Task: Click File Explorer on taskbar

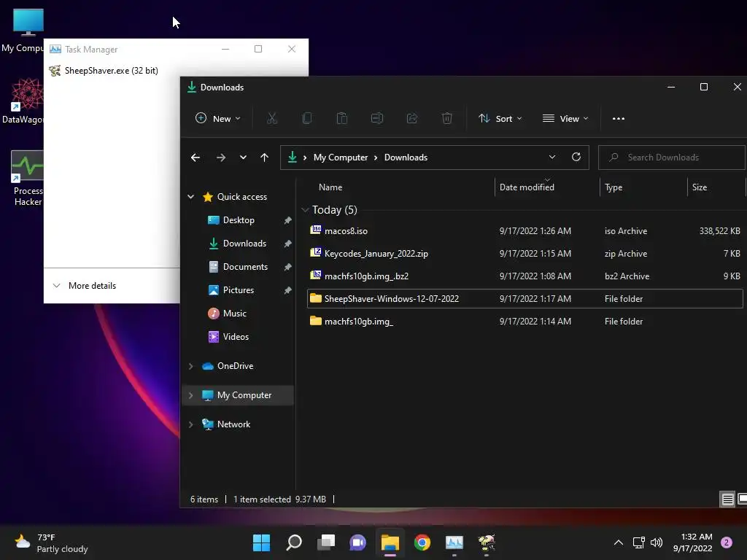Action: tap(390, 542)
